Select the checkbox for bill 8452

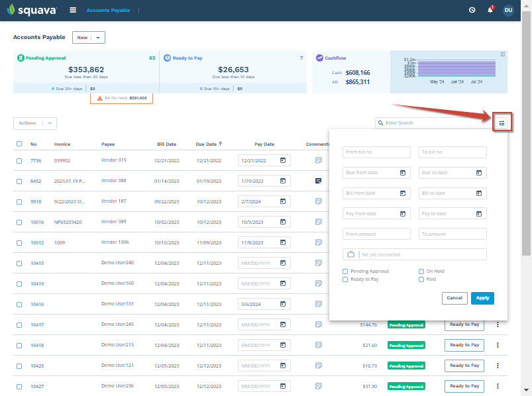[x=19, y=181]
